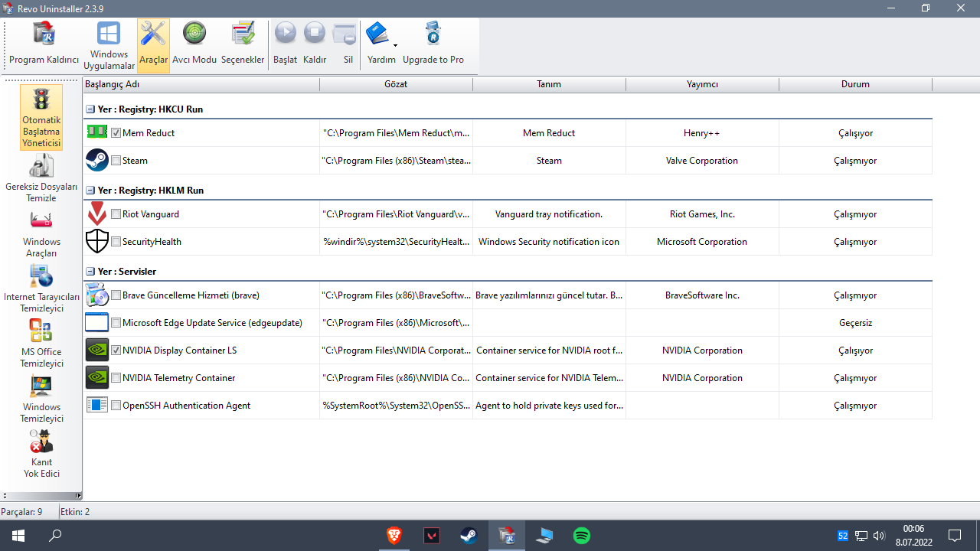Screen dimensions: 980x551
Task: Uncheck the Mem Reduct startup checkbox
Action: click(116, 133)
